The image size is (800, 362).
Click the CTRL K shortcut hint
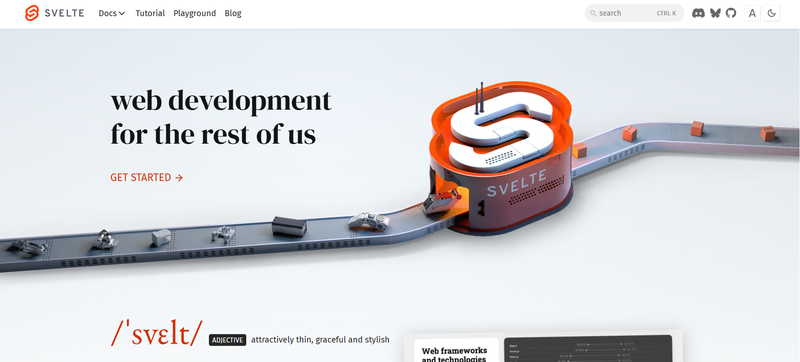point(666,13)
